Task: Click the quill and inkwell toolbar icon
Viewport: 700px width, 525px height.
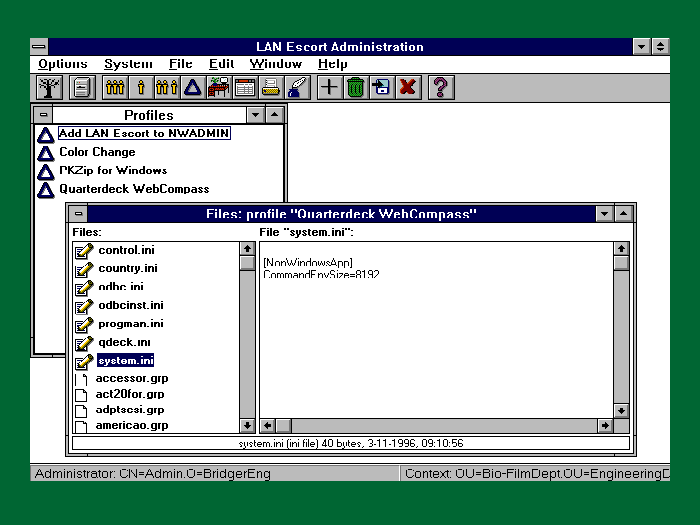Action: click(297, 87)
